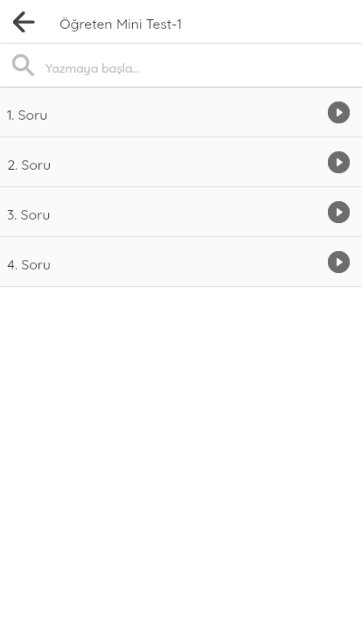The height and width of the screenshot is (644, 362).
Task: Play the 1. Soru video
Action: coord(338,112)
